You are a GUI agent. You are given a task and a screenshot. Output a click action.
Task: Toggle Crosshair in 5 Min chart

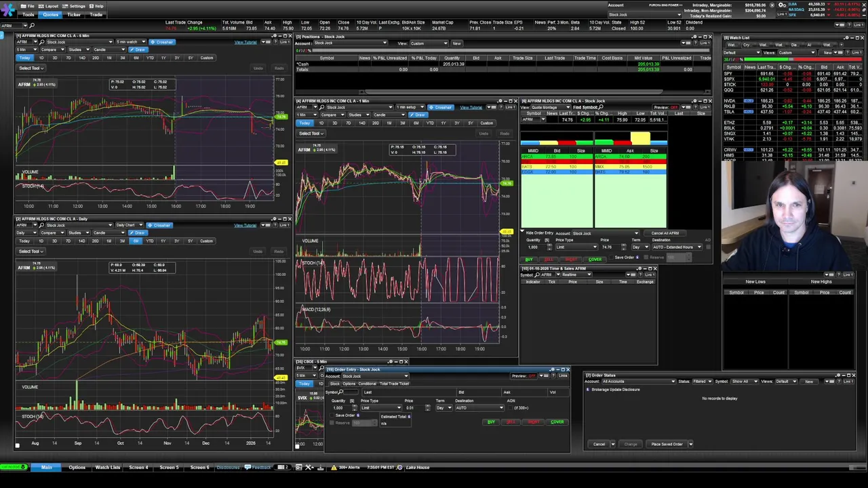[x=162, y=42]
